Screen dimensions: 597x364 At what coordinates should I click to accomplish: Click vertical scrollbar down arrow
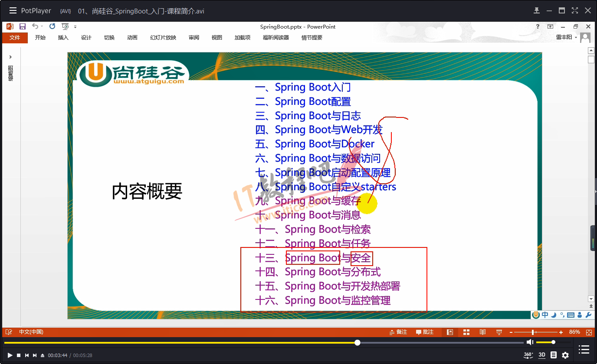[591, 299]
